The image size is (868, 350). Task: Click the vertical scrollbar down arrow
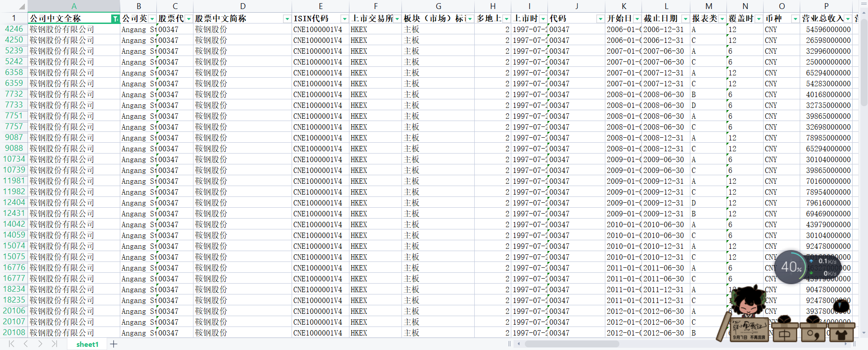[x=864, y=333]
